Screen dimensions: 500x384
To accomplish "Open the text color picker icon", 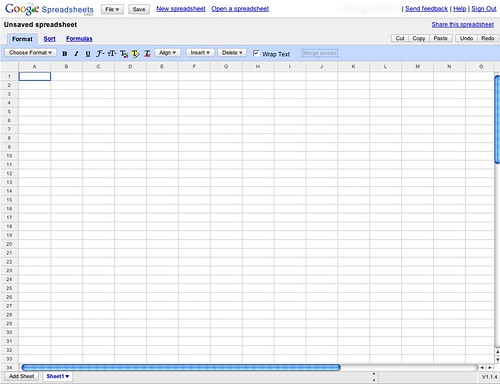I will coord(124,53).
